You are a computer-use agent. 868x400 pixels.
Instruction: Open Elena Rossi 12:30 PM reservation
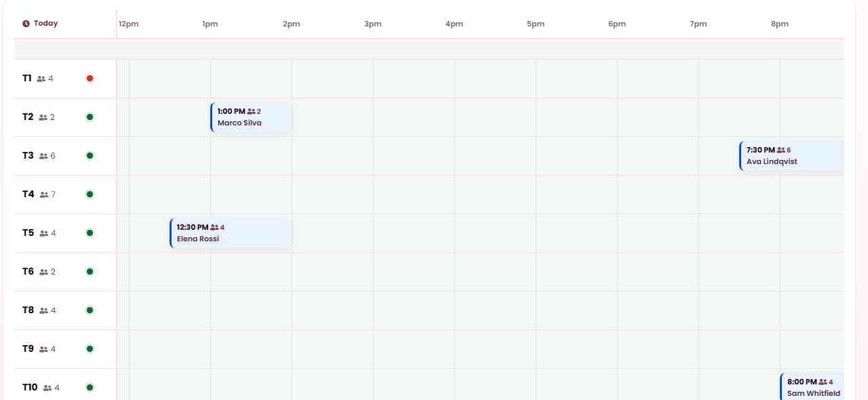pyautogui.click(x=231, y=233)
